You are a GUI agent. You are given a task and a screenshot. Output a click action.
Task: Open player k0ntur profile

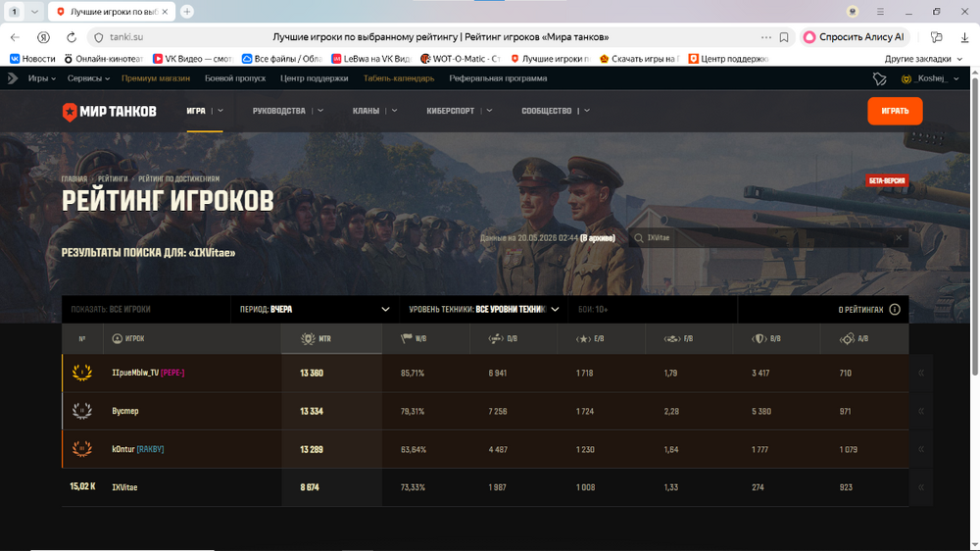pyautogui.click(x=123, y=449)
